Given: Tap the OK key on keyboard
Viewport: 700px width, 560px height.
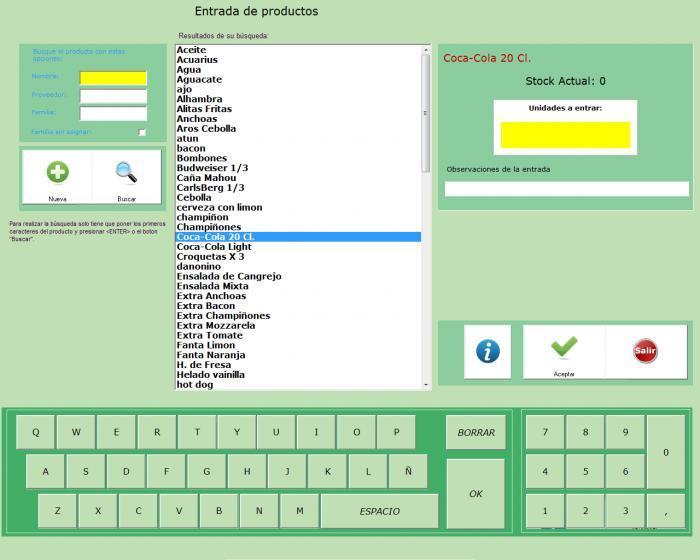Looking at the screenshot, I should point(476,493).
